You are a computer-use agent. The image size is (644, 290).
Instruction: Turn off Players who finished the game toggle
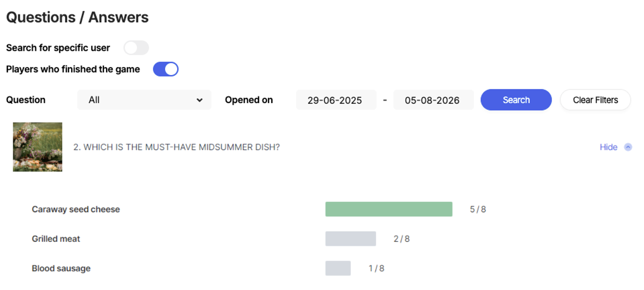[166, 69]
